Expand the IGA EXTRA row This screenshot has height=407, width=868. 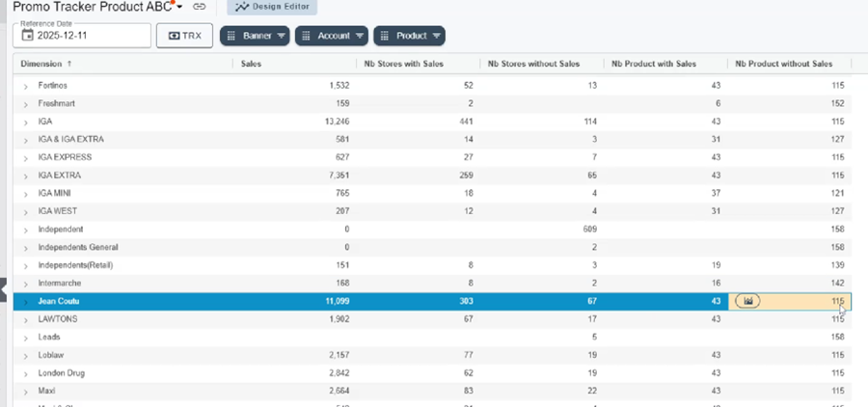coord(25,176)
